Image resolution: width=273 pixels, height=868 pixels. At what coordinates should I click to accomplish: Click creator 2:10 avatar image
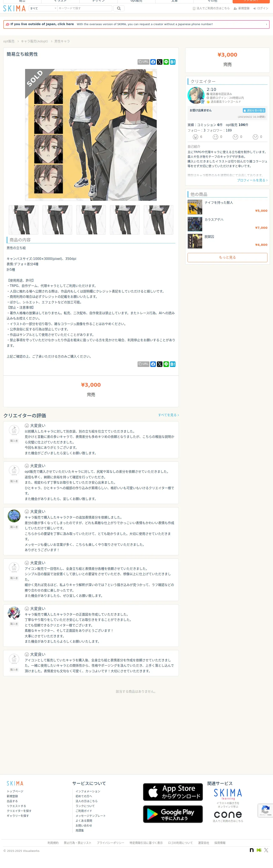(x=196, y=95)
